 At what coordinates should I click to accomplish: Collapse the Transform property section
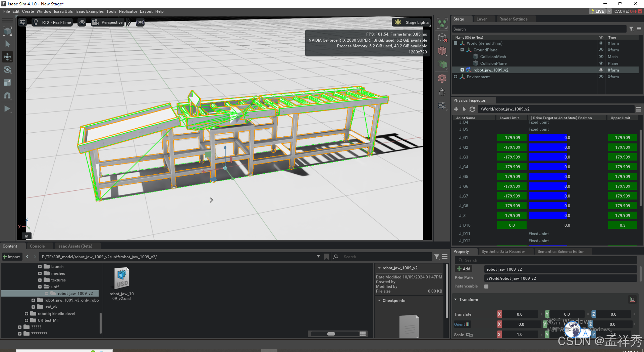click(455, 300)
